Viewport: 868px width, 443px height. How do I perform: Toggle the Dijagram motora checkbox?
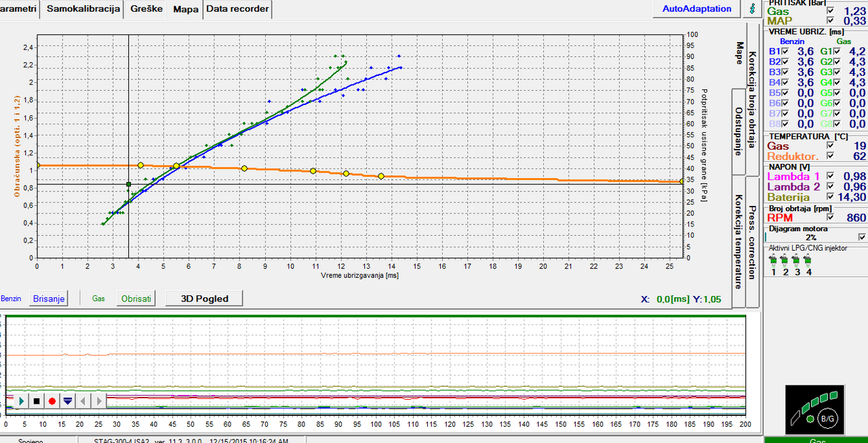[862, 237]
